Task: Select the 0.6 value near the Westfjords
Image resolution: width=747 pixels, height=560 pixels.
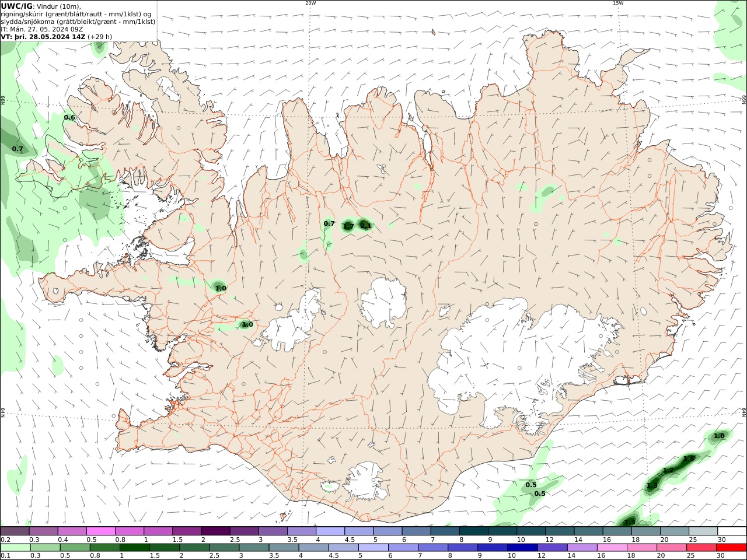Action: pos(69,117)
